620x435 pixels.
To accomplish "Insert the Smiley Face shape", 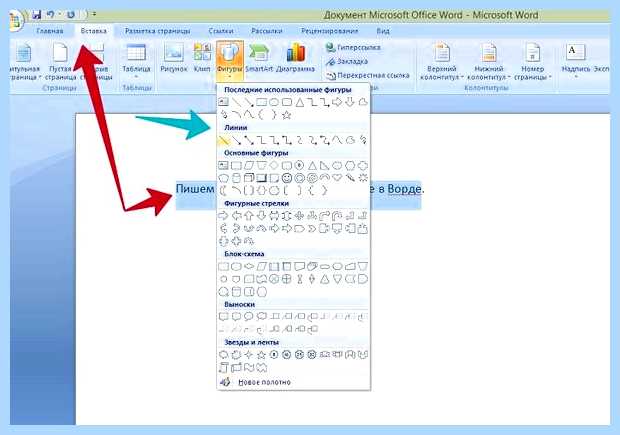I will (287, 178).
